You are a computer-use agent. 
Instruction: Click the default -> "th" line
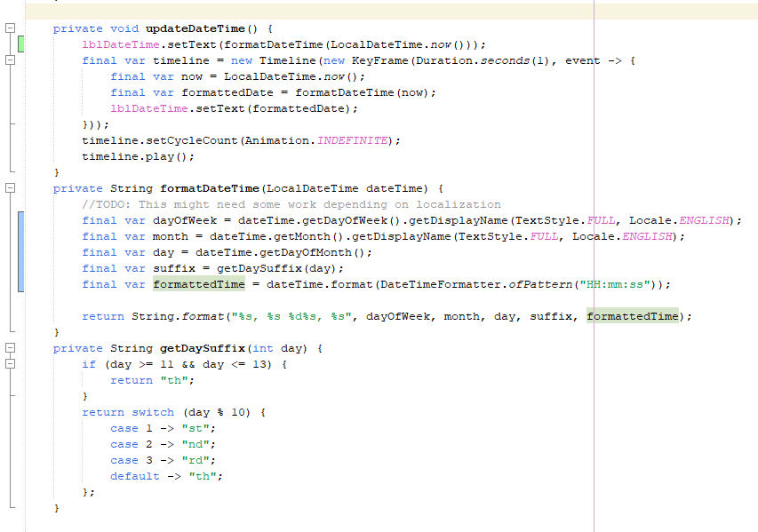166,476
